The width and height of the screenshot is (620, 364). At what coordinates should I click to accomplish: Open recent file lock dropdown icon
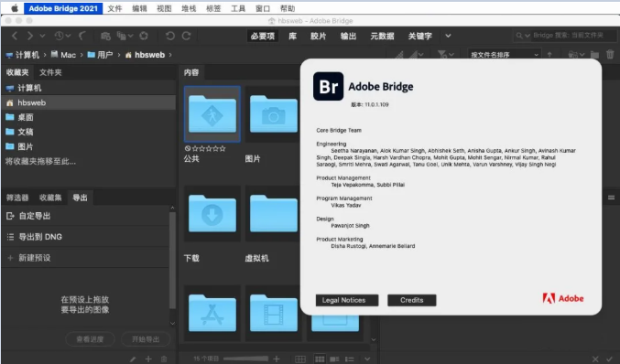point(576,55)
